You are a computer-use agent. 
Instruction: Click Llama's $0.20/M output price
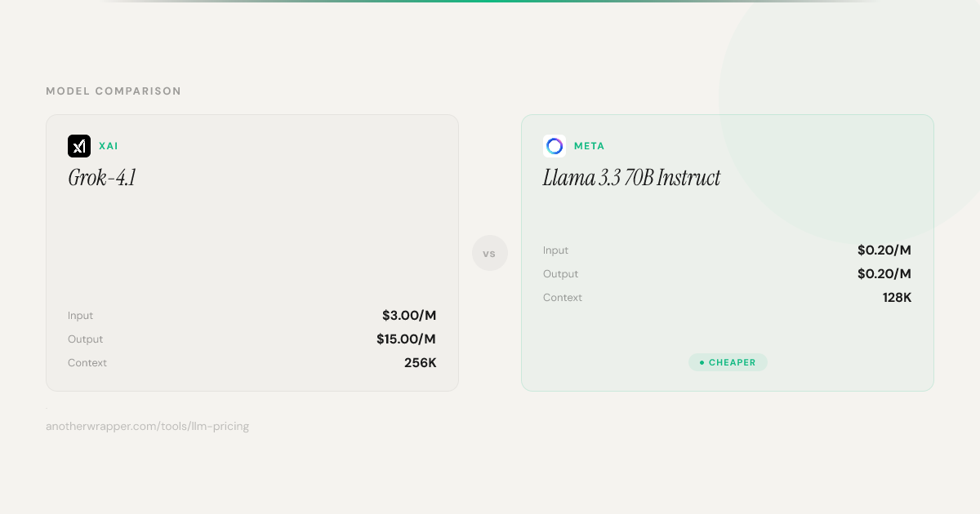[x=884, y=274]
